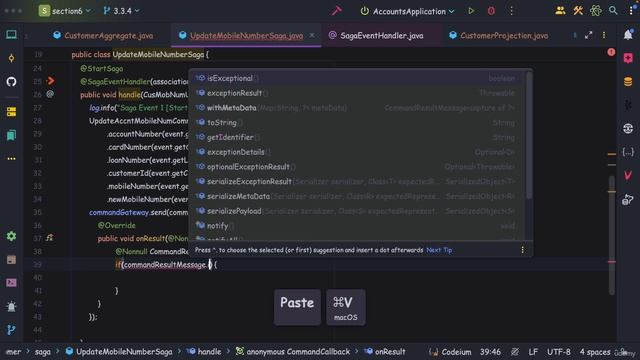The height and width of the screenshot is (360, 640).
Task: Start debugging with the red bug icon
Action: pos(491,11)
